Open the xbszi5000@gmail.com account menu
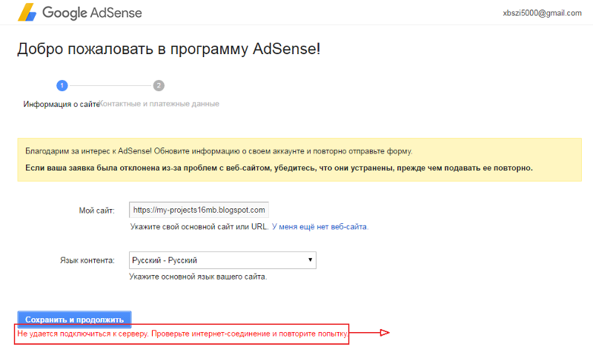This screenshot has width=593, height=364. 542,13
